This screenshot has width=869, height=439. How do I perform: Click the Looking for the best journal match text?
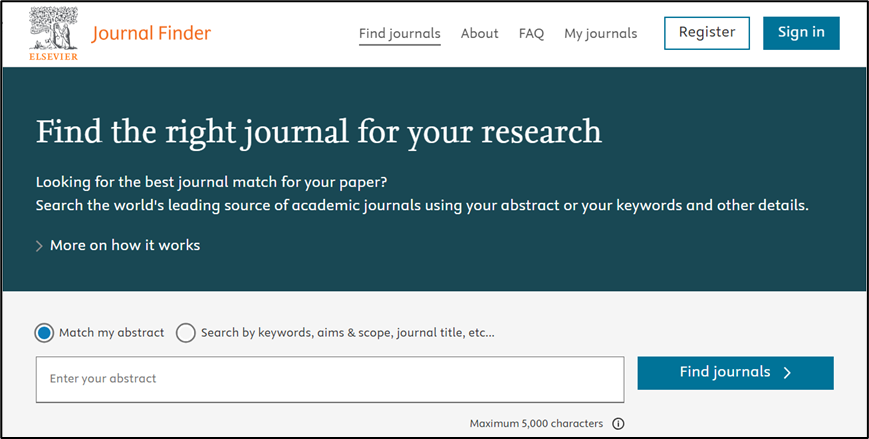(x=211, y=182)
